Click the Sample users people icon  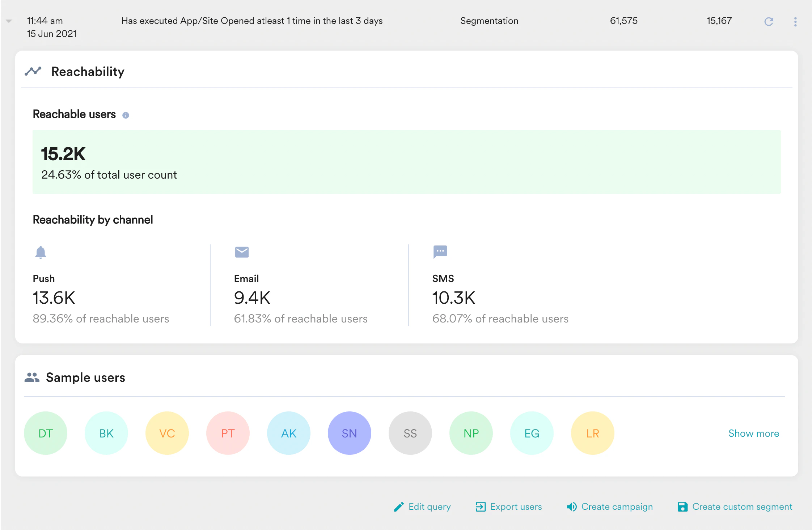(32, 377)
